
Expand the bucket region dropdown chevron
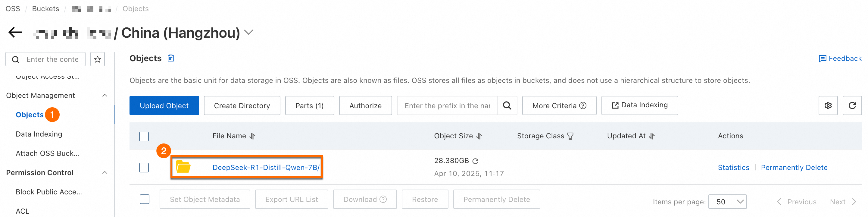click(249, 33)
